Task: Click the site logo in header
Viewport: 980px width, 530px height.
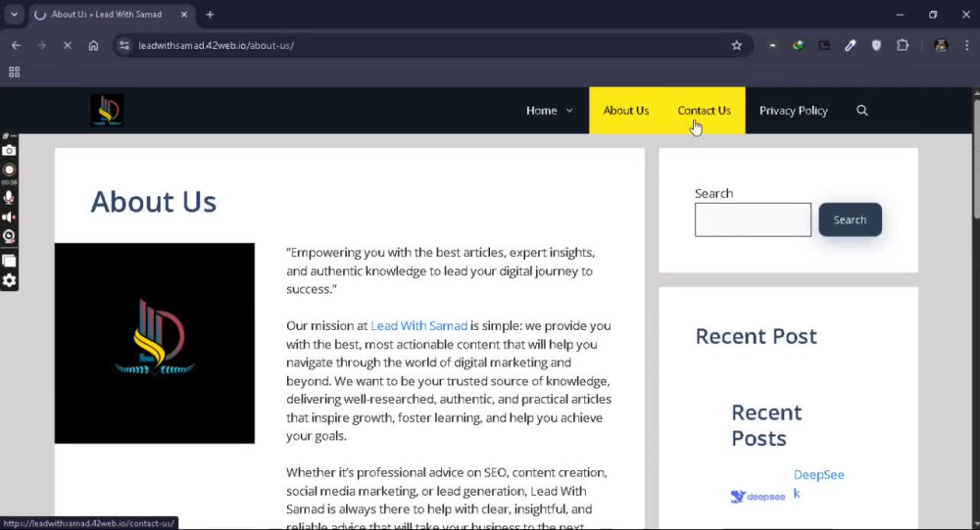Action: click(x=107, y=110)
